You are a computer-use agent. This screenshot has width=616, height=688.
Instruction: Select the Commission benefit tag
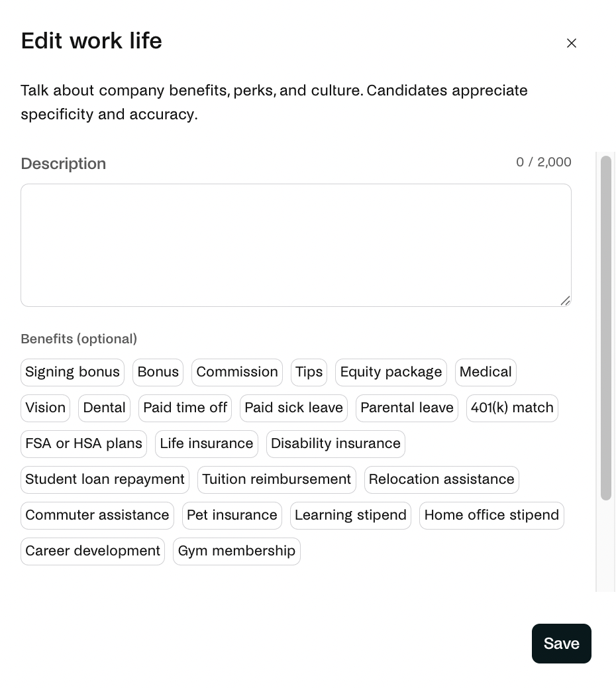236,372
